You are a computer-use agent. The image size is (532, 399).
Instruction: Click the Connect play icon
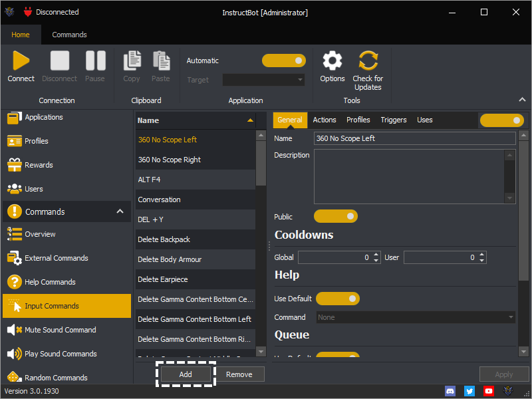pos(21,61)
